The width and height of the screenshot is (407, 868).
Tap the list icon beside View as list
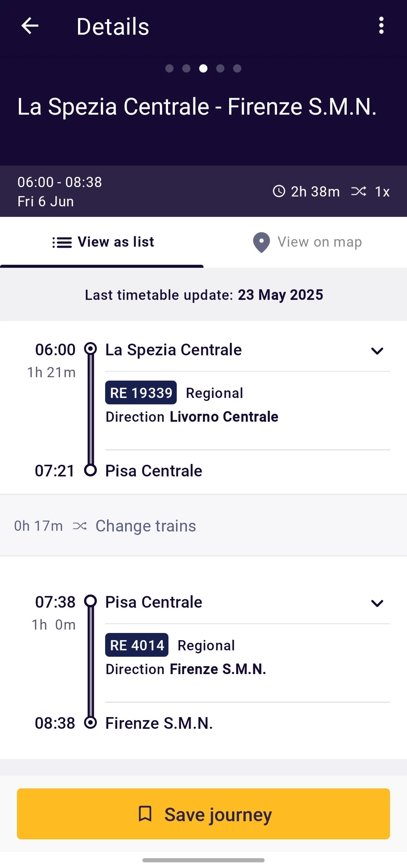[62, 242]
